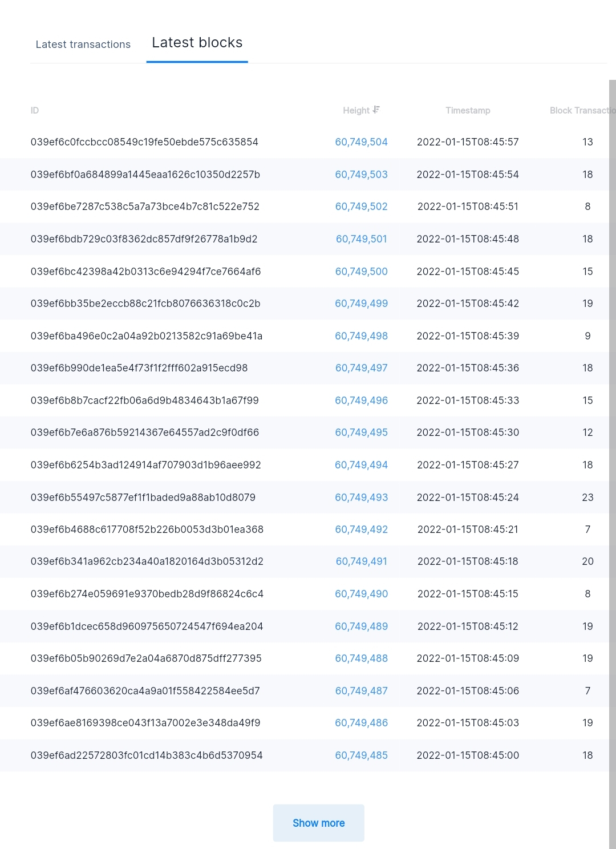
Task: Click the Timestamp column header
Action: point(468,110)
